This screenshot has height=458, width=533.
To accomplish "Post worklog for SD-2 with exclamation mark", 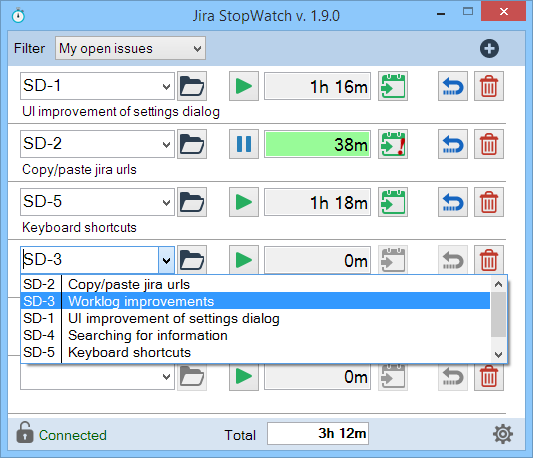I will [393, 144].
